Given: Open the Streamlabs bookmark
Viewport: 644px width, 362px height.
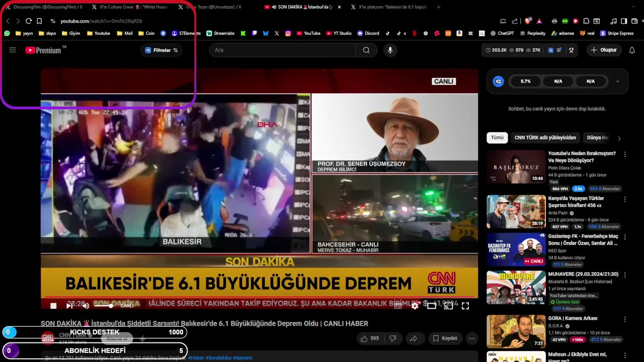Looking at the screenshot, I should [x=220, y=33].
